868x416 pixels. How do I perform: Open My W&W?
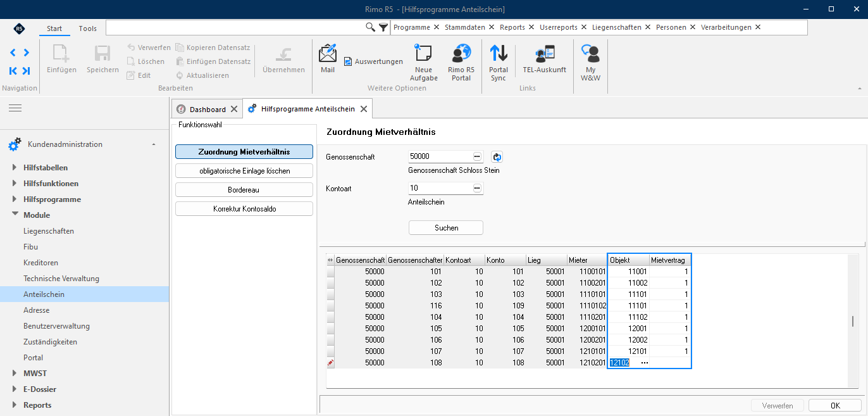(590, 63)
